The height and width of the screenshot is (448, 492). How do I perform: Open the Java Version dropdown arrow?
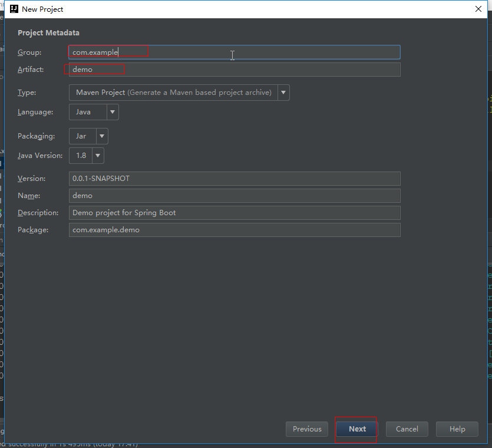(x=98, y=156)
